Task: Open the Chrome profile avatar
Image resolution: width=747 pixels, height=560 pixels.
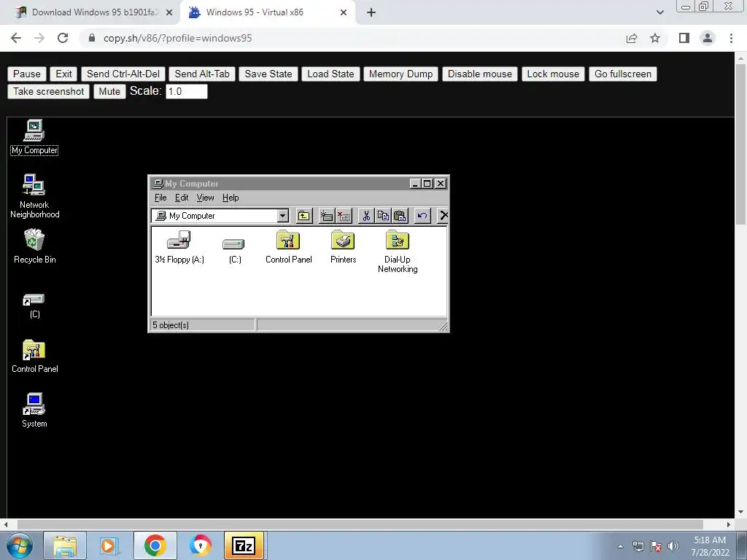Action: click(708, 38)
